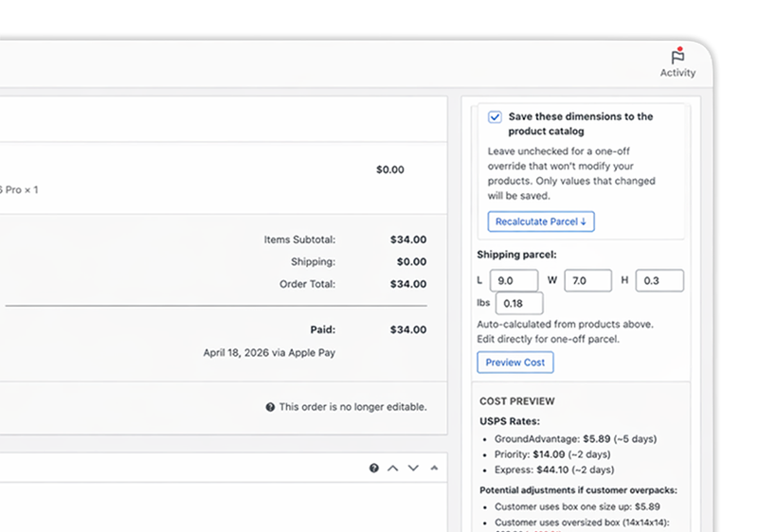
Task: Select the Priority $14.09 rate line
Action: tap(552, 454)
